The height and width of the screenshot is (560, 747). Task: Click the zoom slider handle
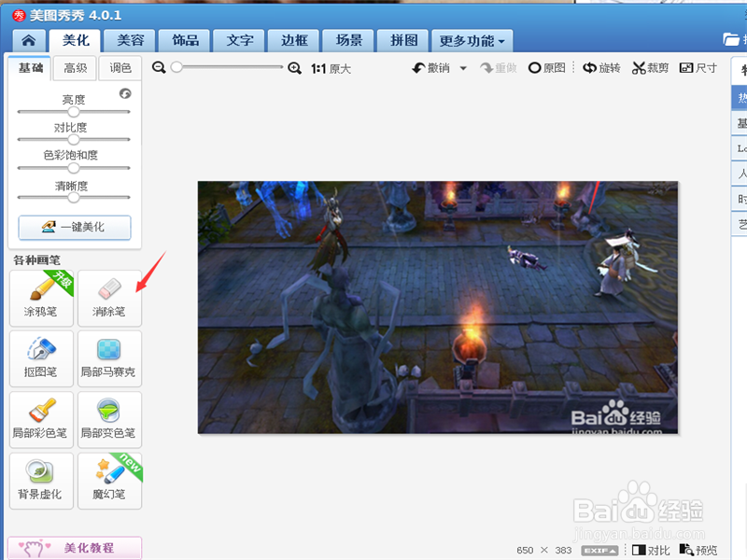176,67
